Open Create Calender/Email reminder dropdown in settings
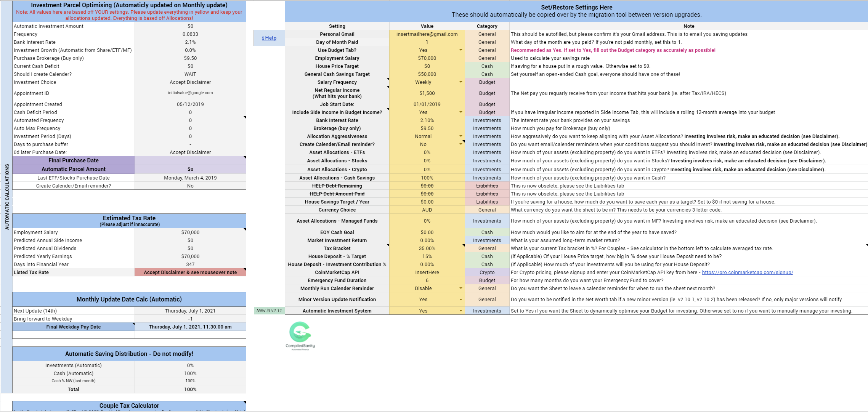Viewport: 868px width, 412px height. click(460, 144)
